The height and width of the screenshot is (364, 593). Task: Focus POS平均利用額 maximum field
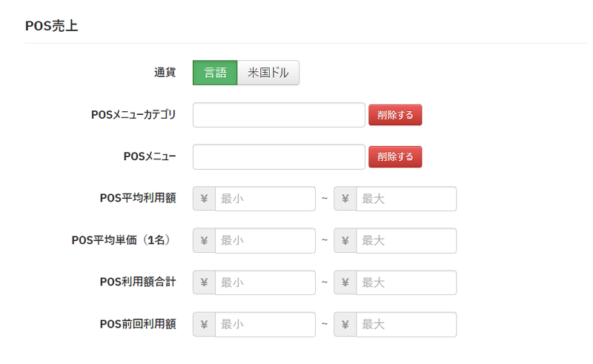(x=405, y=199)
